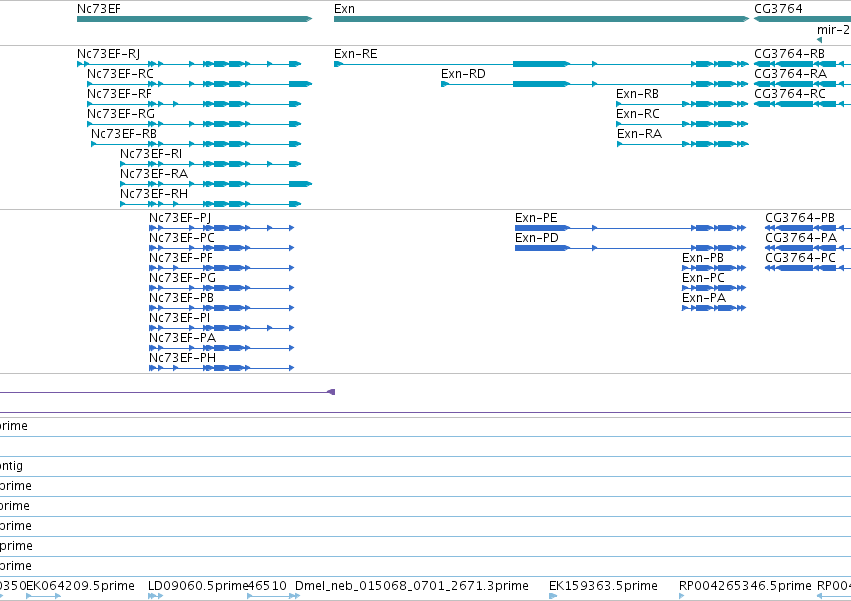Click the start arrow of Exn-RD
The height and width of the screenshot is (601, 851).
(x=444, y=84)
